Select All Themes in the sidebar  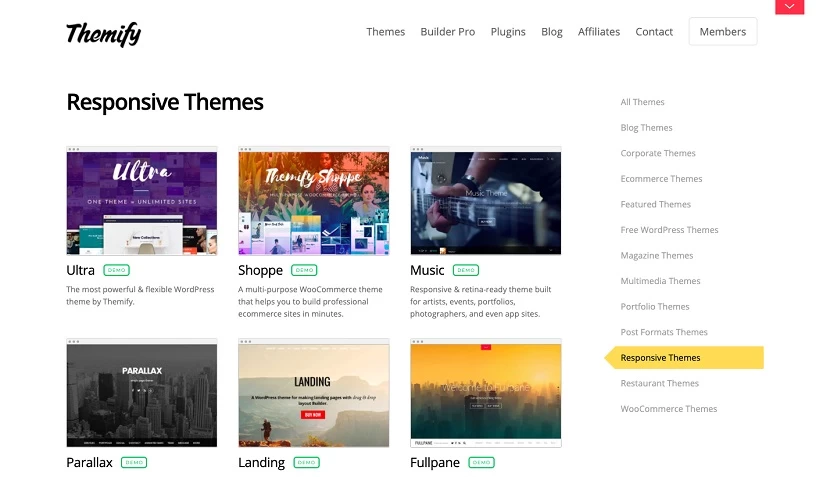coord(642,102)
